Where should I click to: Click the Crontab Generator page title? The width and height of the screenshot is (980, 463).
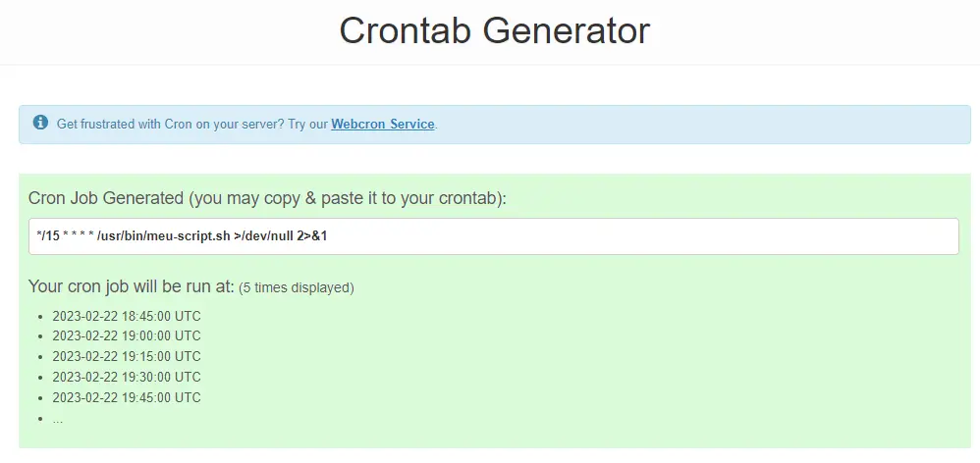[x=494, y=30]
